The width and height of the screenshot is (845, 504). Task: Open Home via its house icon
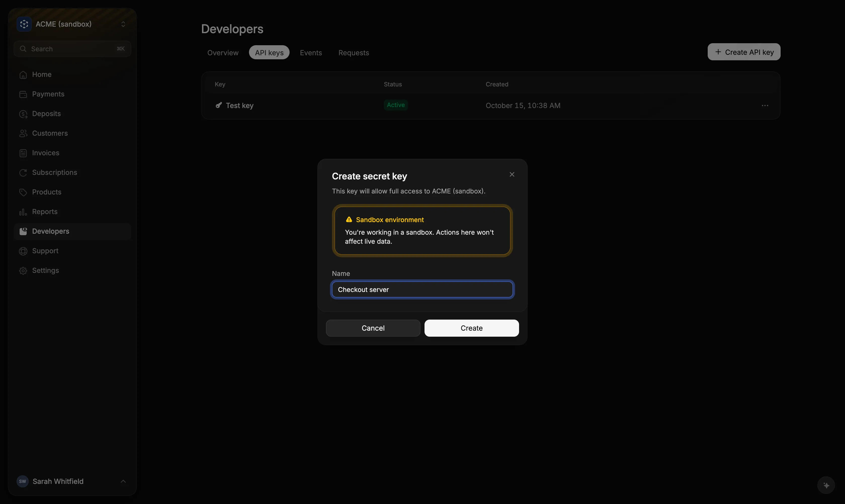(23, 75)
